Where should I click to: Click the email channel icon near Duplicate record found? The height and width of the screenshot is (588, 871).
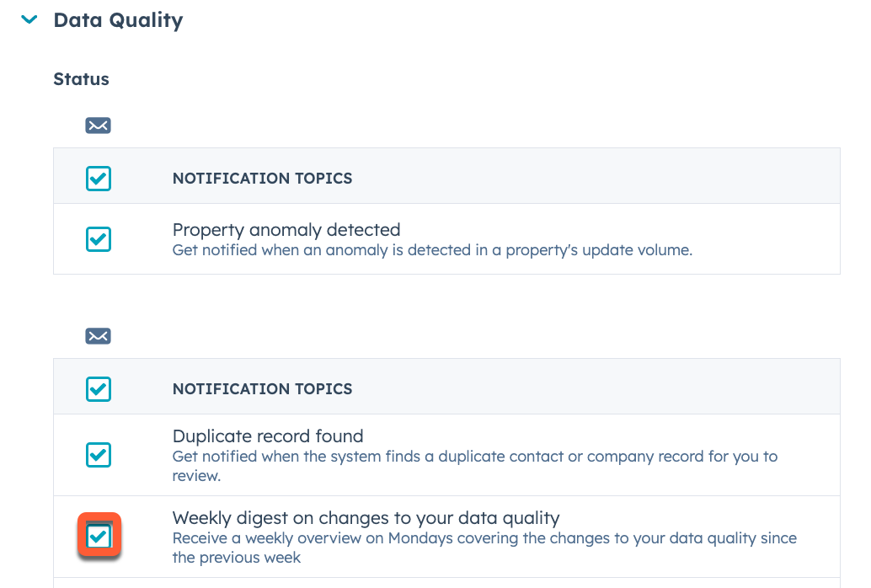[x=98, y=335]
